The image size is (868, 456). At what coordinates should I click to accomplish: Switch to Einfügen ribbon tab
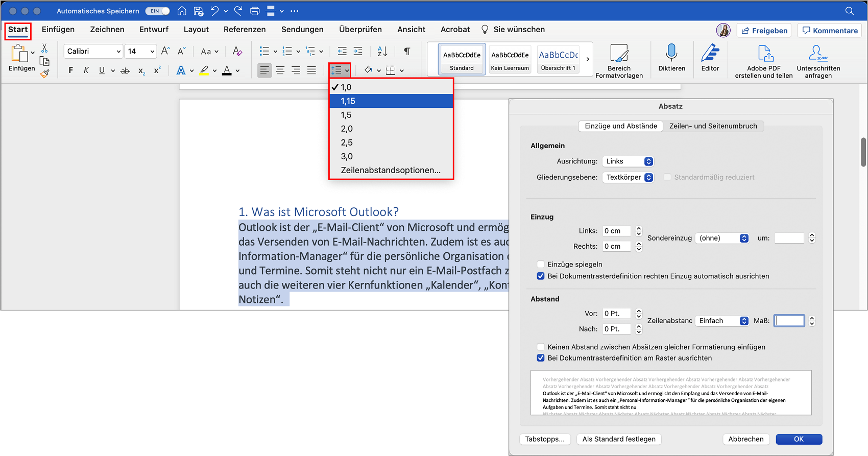point(58,30)
